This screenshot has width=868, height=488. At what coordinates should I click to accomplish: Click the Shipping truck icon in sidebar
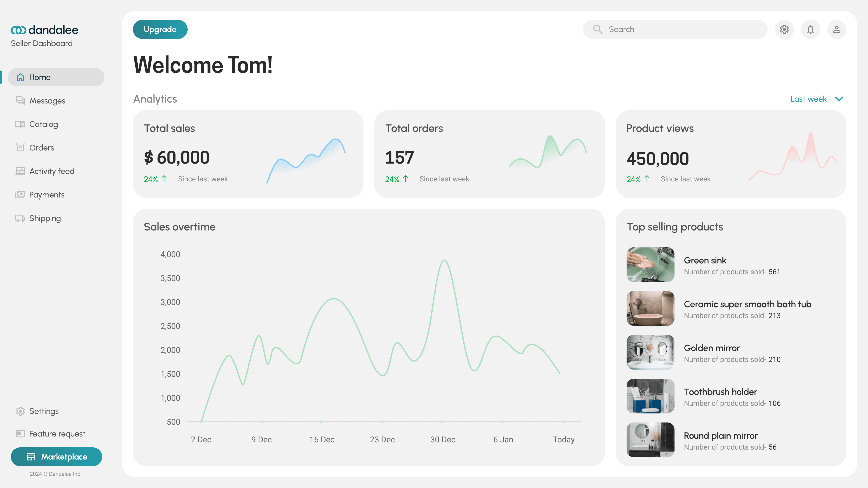point(20,218)
